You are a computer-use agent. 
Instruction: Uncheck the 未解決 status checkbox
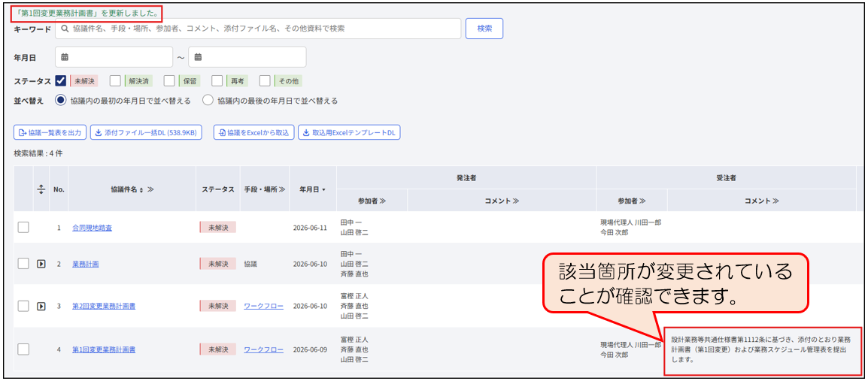62,80
